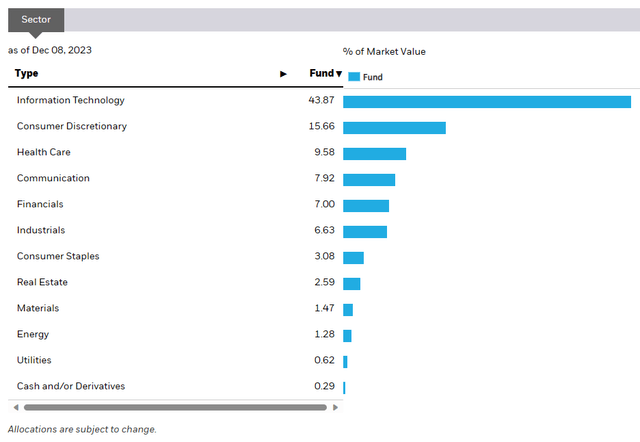Click the Energy chart bar

pyautogui.click(x=347, y=336)
